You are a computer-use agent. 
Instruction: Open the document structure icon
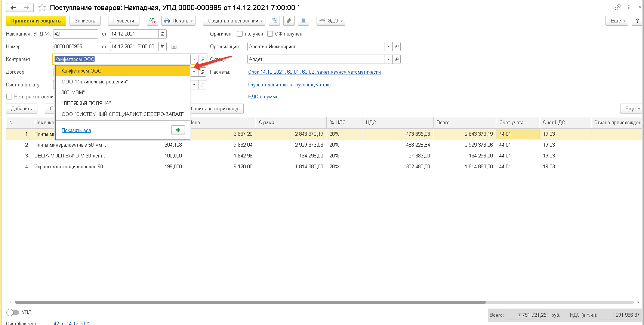[x=275, y=21]
